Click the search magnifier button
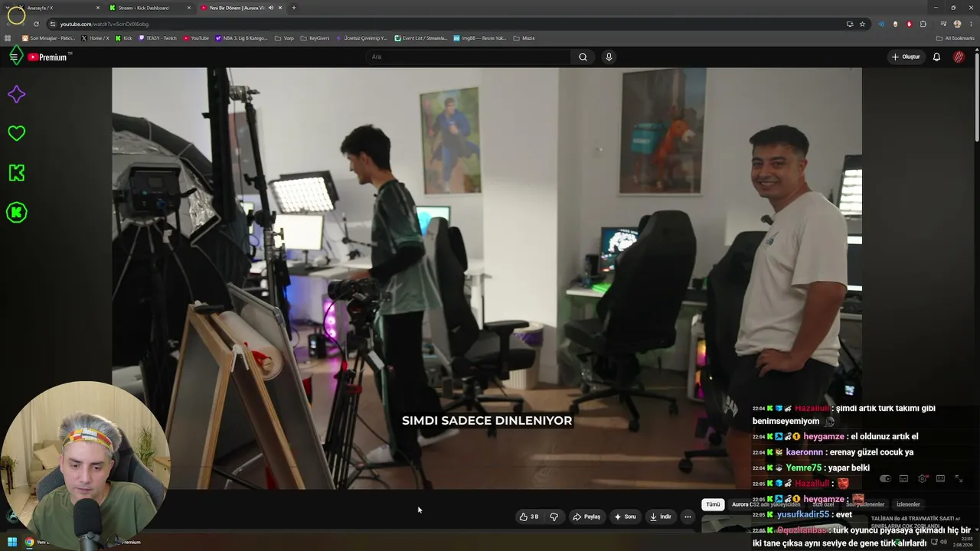The height and width of the screenshot is (551, 980). 583,57
